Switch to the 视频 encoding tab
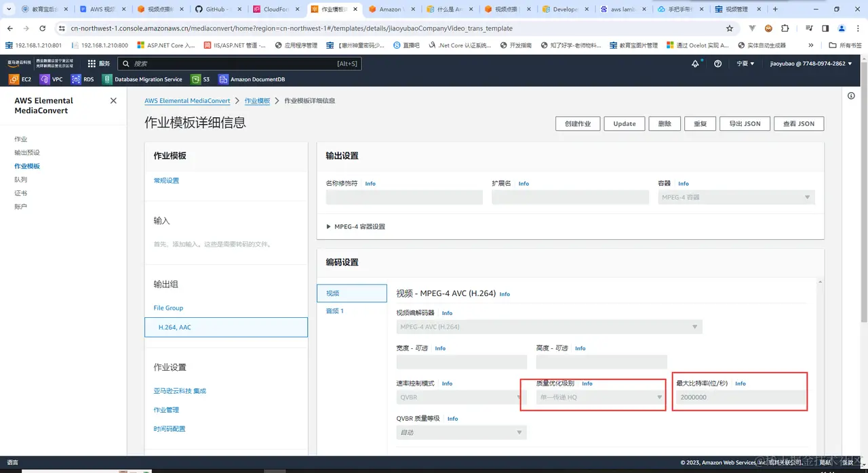Image resolution: width=868 pixels, height=473 pixels. point(352,293)
